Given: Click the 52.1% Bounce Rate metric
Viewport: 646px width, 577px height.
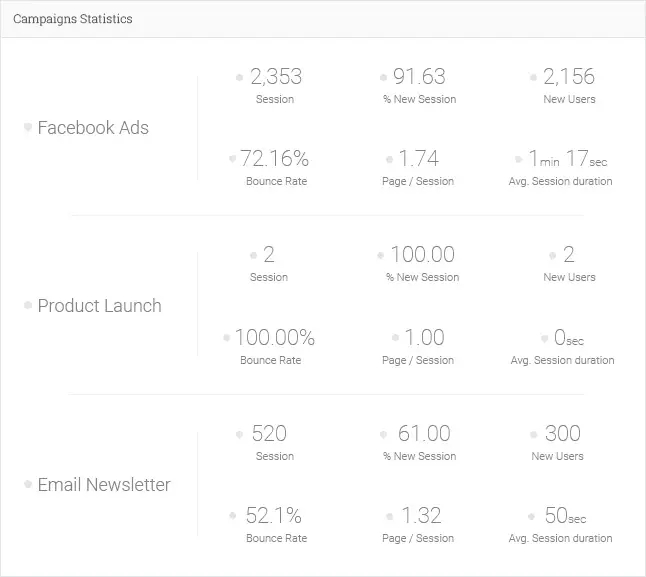Looking at the screenshot, I should pos(276,525).
